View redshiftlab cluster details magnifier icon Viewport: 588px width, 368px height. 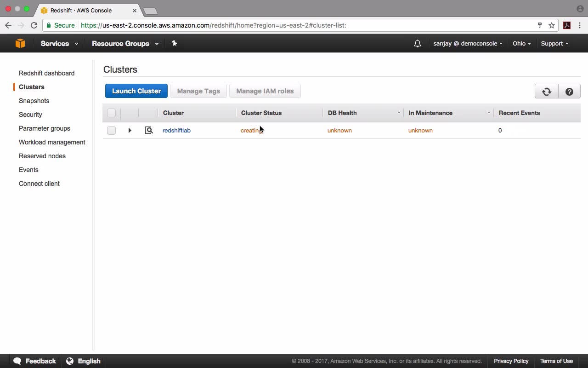pyautogui.click(x=149, y=130)
